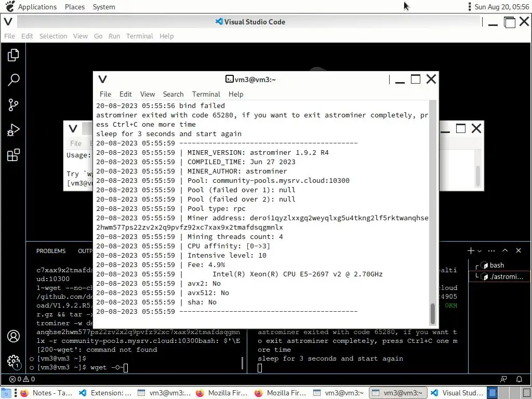Switch to the PROBLEMS panel tab
The width and height of the screenshot is (532, 399).
pyautogui.click(x=51, y=251)
